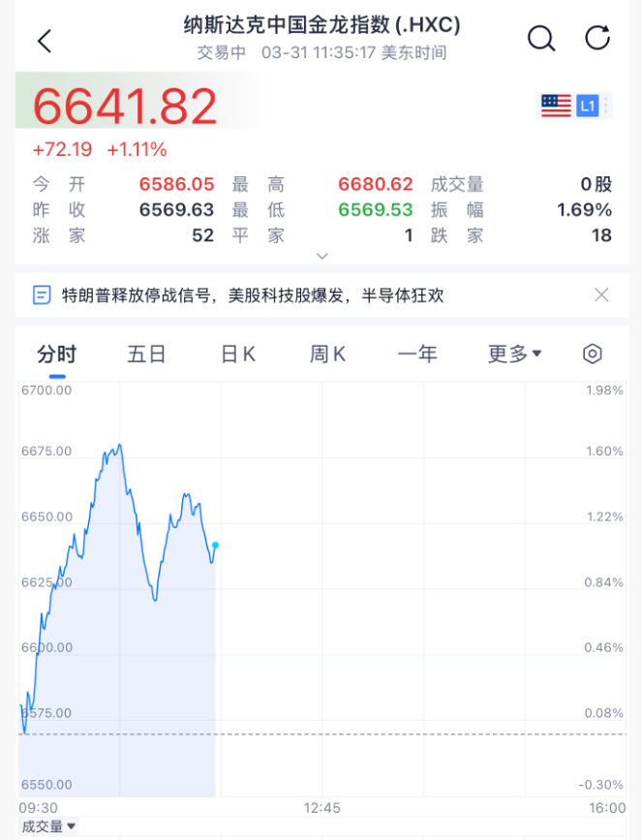Tap the blue current-price dot on chart
642x840 pixels.
pos(215,545)
